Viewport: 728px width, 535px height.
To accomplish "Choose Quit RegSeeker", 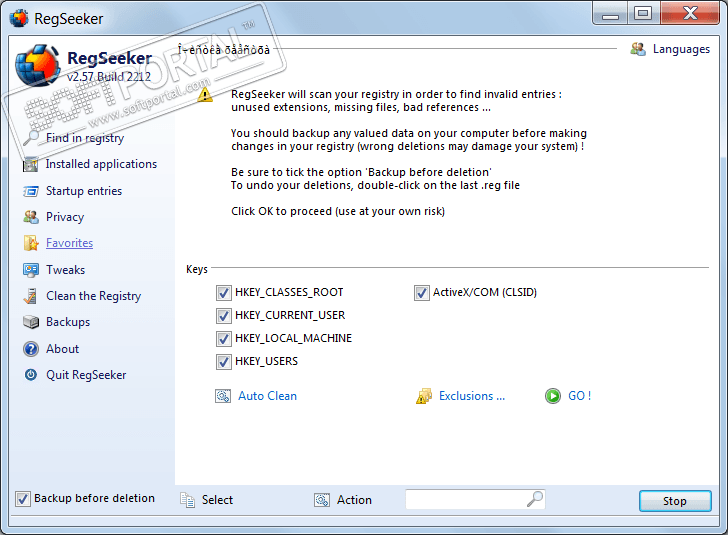I will pyautogui.click(x=86, y=375).
